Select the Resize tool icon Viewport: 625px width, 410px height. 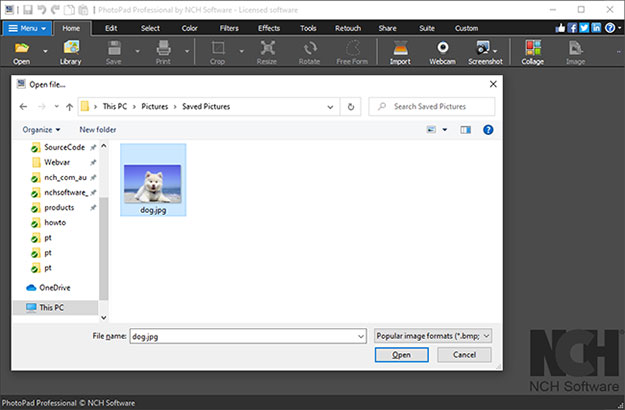267,52
